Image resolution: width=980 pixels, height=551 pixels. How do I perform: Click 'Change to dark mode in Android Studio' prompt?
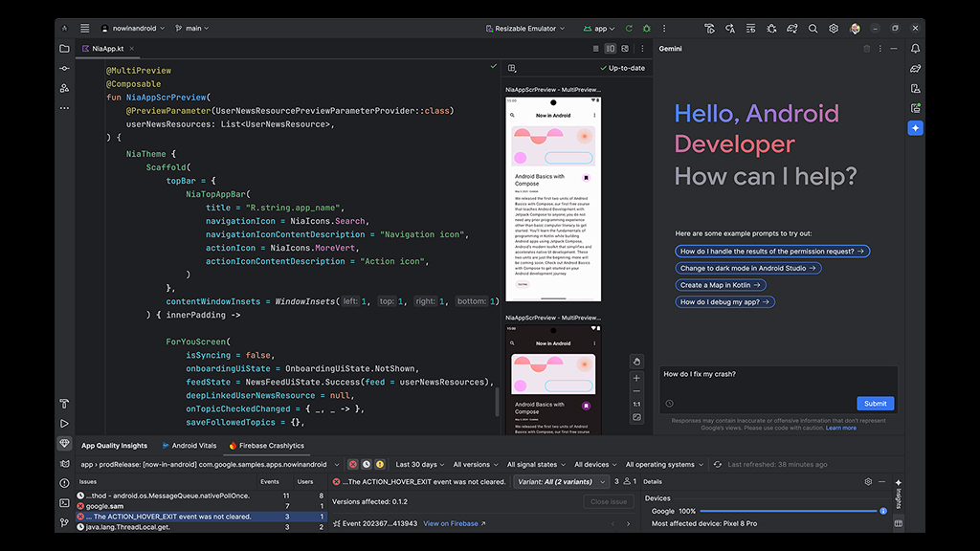pos(748,268)
